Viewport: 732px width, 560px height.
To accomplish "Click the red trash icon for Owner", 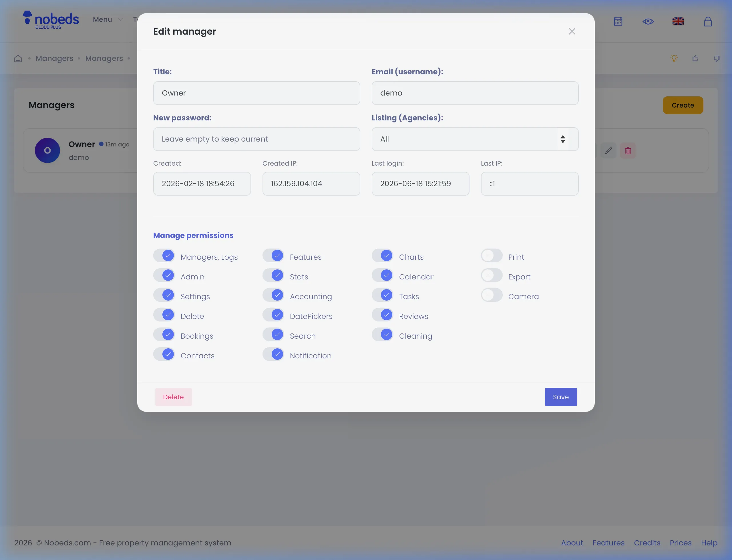I will click(x=628, y=151).
